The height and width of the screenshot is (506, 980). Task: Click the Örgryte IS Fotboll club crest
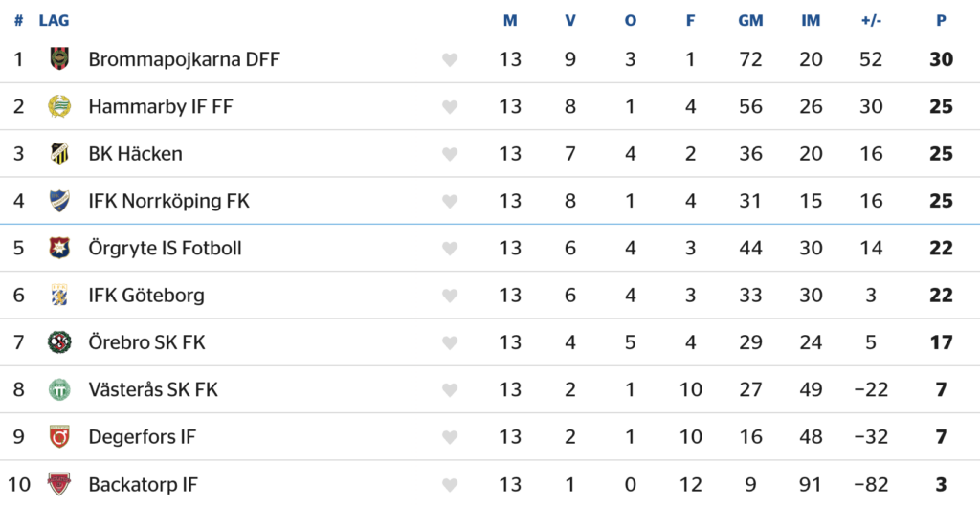click(59, 248)
